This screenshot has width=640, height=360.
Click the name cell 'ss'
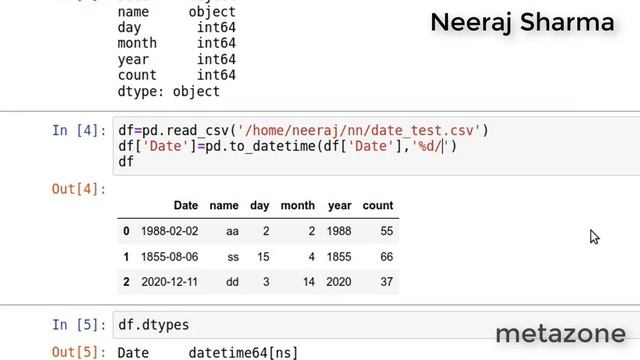pyautogui.click(x=233, y=257)
